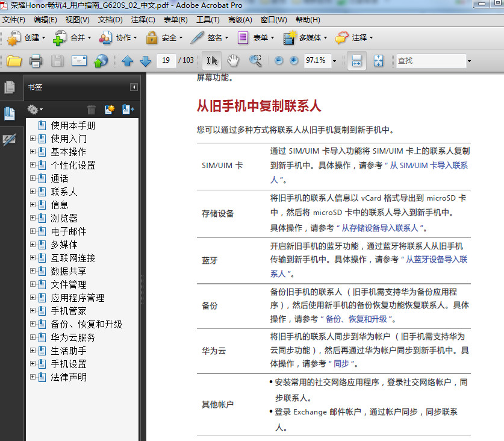The width and height of the screenshot is (504, 441).
Task: Enable fit page width mode
Action: (356, 60)
